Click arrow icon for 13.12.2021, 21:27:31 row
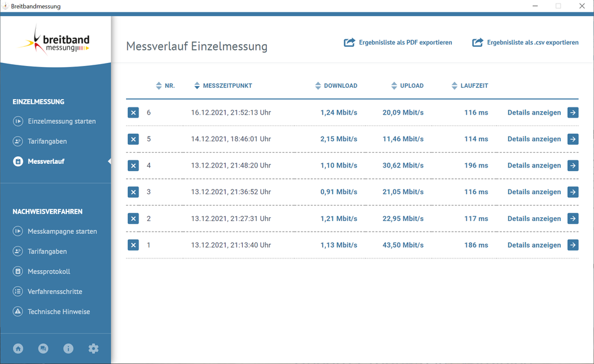The height and width of the screenshot is (364, 594). pyautogui.click(x=573, y=219)
